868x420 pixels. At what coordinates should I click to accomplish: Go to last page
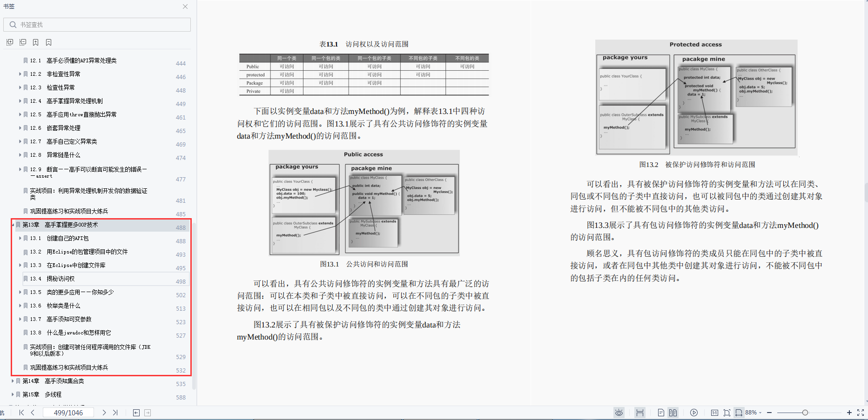click(x=115, y=413)
